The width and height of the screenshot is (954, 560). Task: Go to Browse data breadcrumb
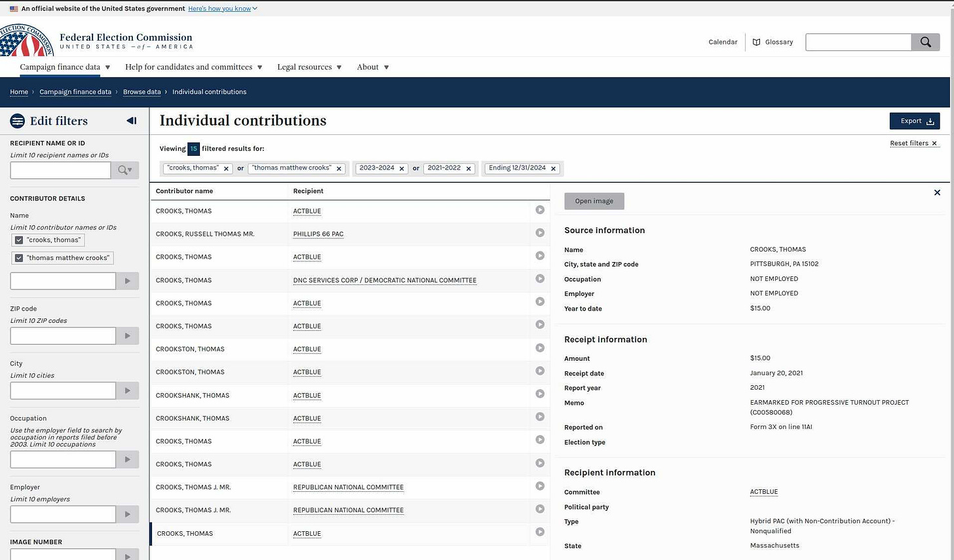click(142, 92)
